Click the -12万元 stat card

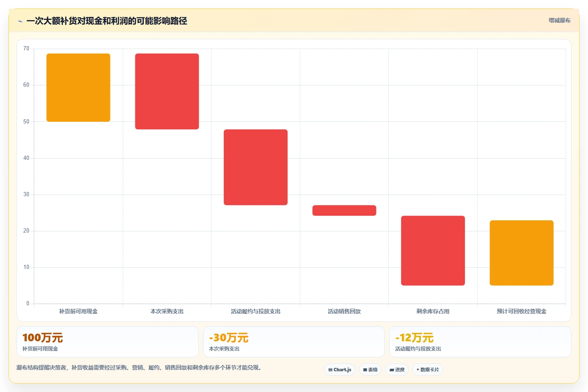click(480, 342)
